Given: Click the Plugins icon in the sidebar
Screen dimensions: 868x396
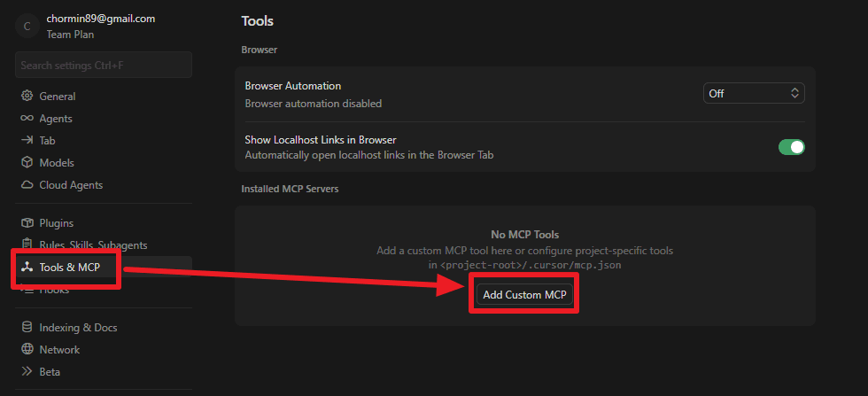Looking at the screenshot, I should [27, 223].
